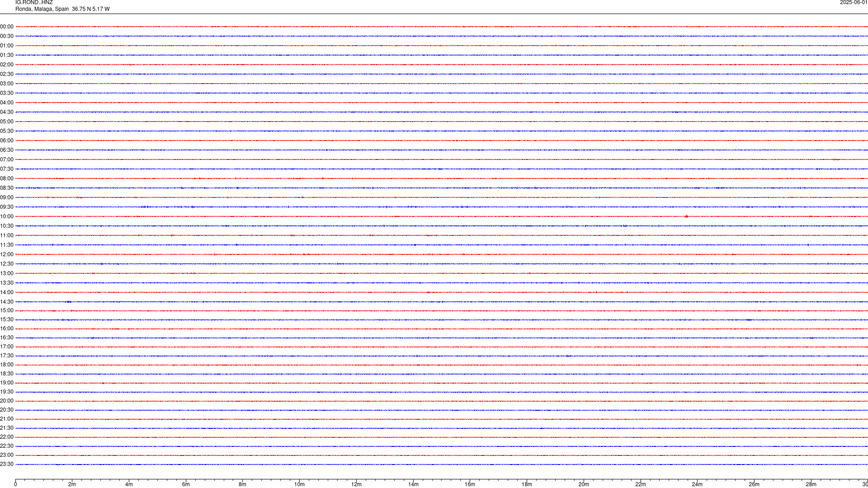Select the 19:00 time row label

click(x=7, y=383)
